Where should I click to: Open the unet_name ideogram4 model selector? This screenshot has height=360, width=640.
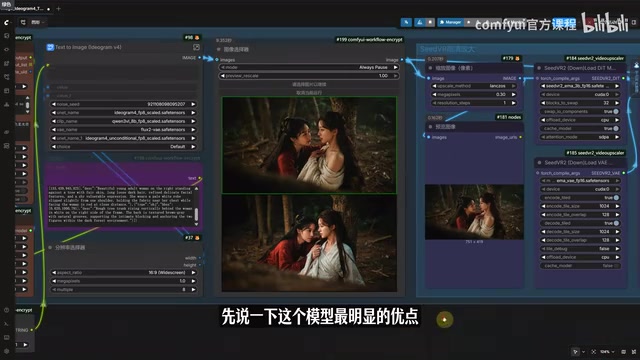coord(123,113)
